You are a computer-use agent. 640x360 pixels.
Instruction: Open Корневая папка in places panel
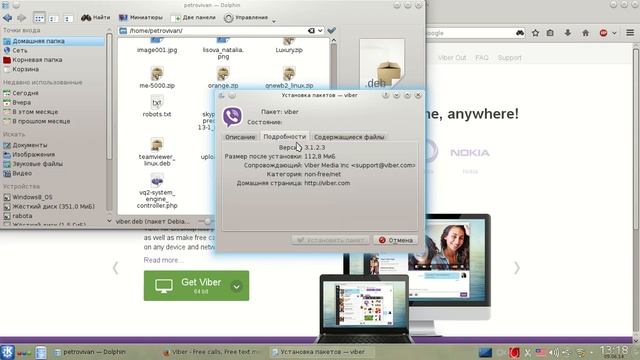33,60
